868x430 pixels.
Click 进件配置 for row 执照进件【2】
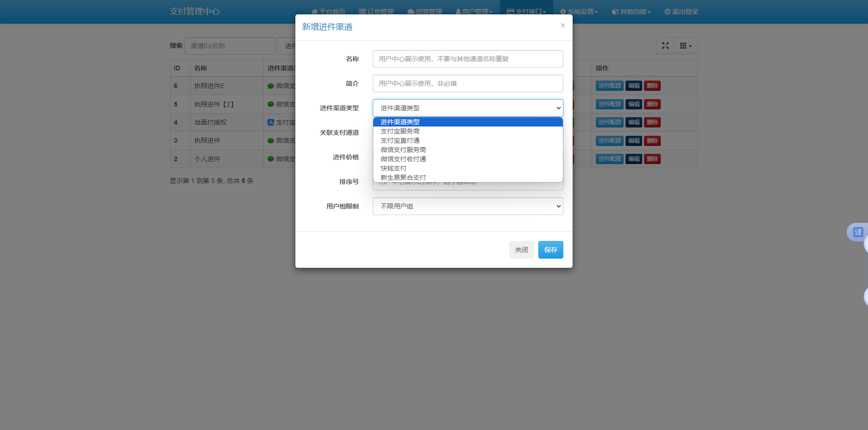coord(609,104)
